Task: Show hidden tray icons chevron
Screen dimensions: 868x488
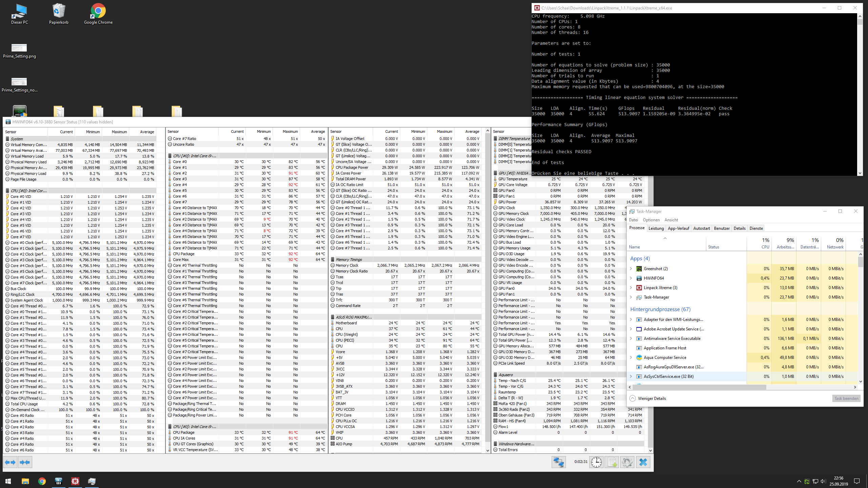Action: tap(799, 481)
